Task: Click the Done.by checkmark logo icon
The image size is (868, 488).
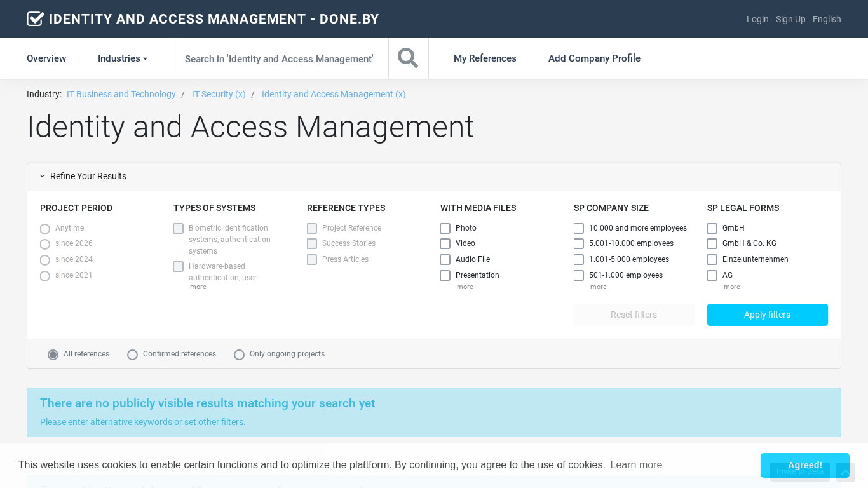Action: (36, 19)
